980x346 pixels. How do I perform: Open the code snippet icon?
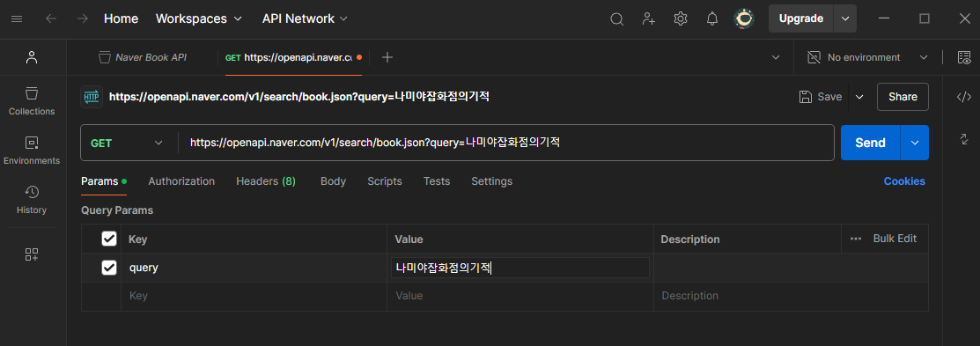coord(964,97)
